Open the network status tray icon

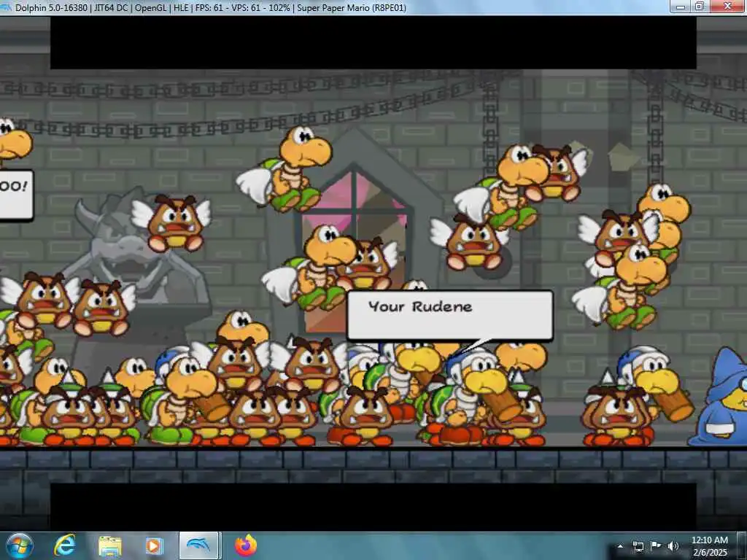[x=638, y=546]
